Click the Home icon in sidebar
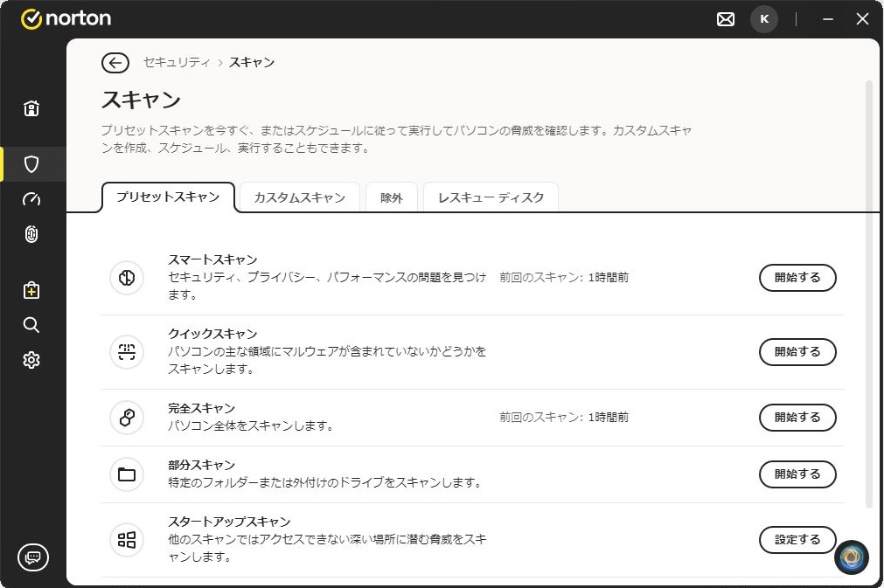 coord(31,108)
